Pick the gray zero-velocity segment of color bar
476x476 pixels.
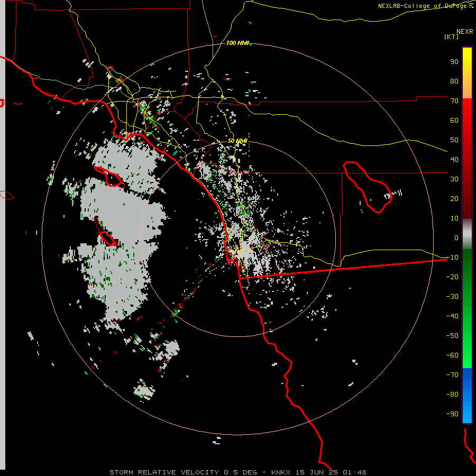tap(467, 234)
